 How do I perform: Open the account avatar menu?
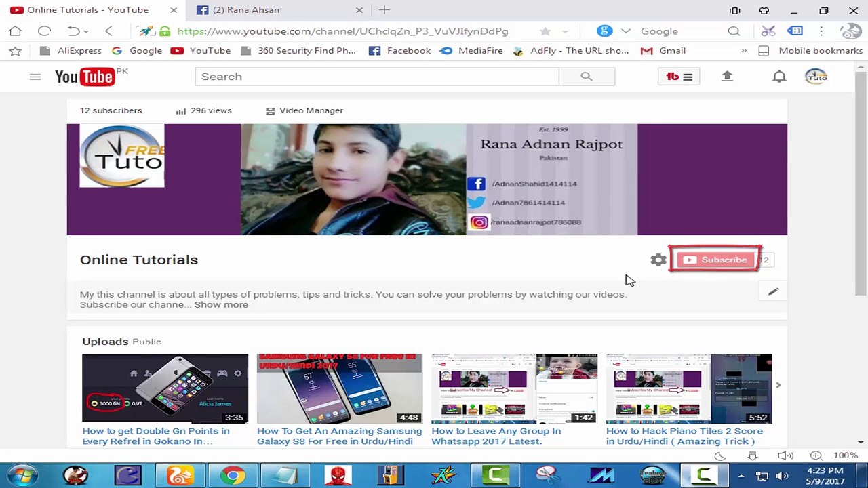816,77
